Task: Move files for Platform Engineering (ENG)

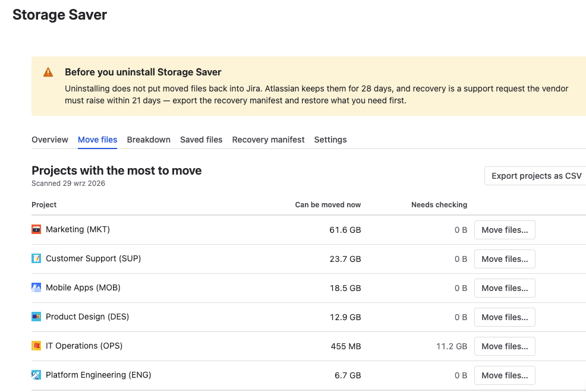Action: point(505,375)
